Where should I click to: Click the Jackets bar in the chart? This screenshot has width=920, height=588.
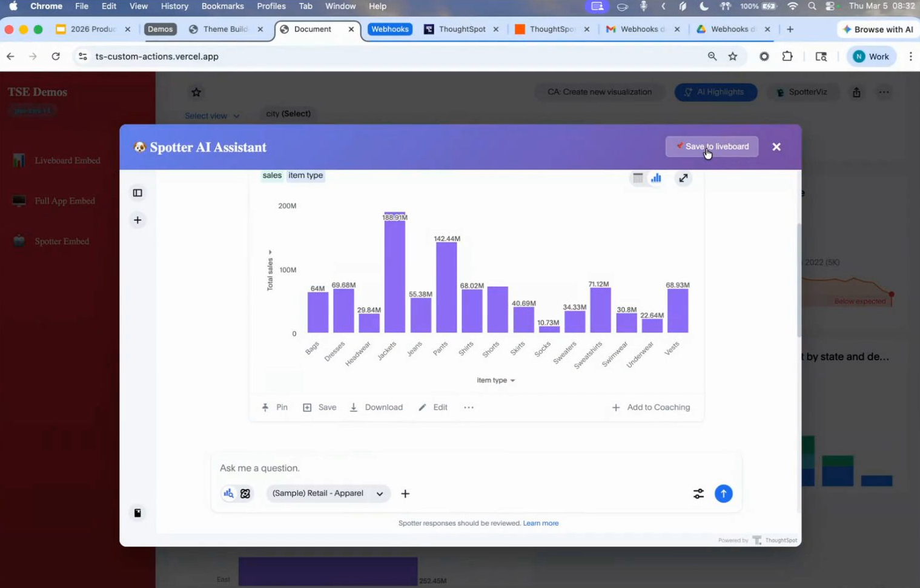pos(394,276)
